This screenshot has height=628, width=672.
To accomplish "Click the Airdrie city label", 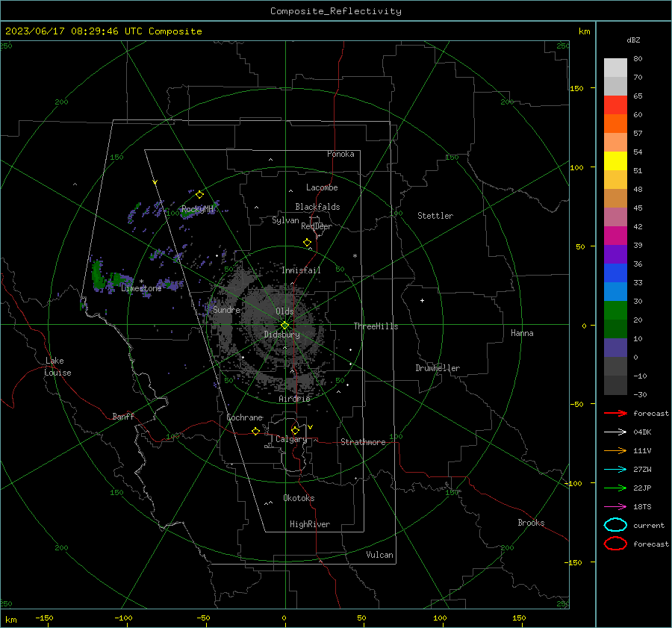I will pos(294,399).
